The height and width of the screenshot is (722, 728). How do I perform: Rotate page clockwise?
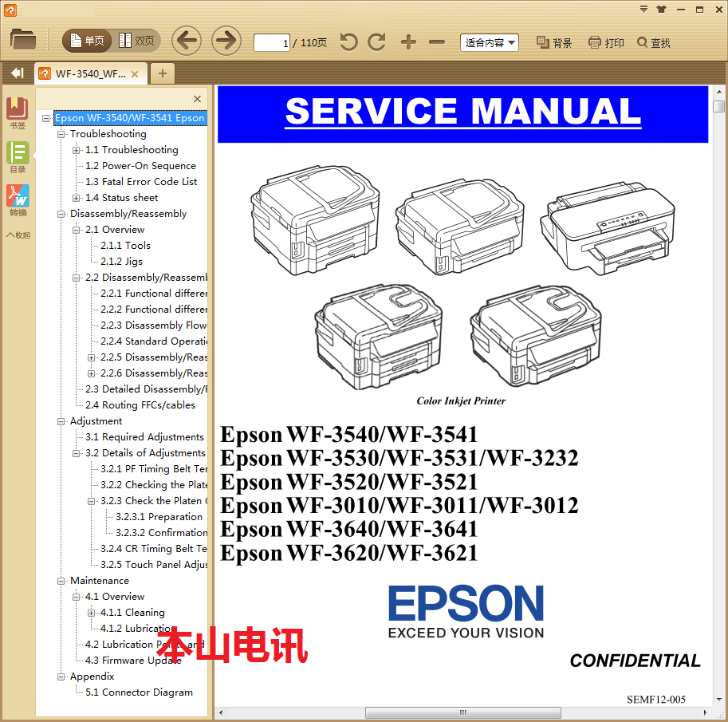point(376,42)
